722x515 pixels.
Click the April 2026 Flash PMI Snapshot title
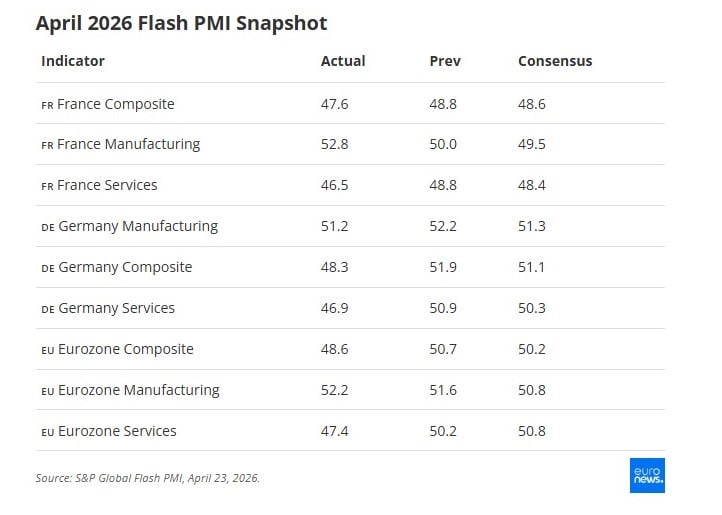(181, 23)
